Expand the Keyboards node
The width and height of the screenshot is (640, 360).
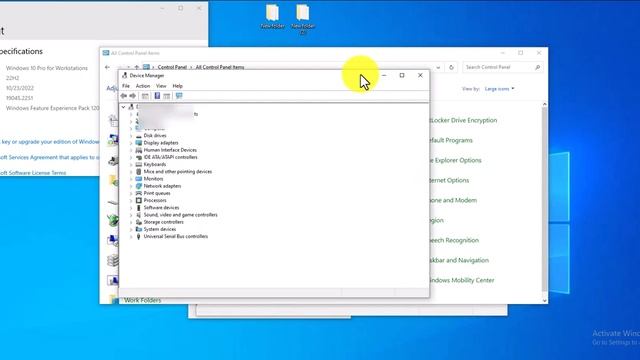[x=131, y=164]
